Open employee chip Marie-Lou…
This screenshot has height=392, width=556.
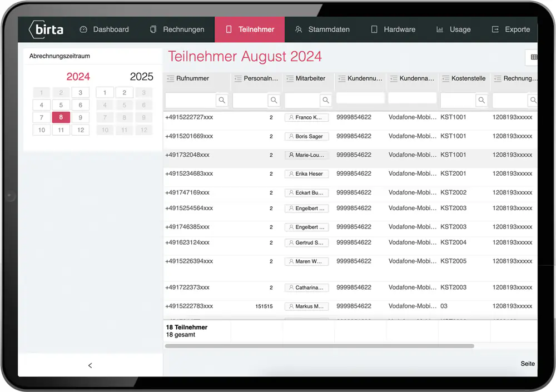[x=307, y=155]
